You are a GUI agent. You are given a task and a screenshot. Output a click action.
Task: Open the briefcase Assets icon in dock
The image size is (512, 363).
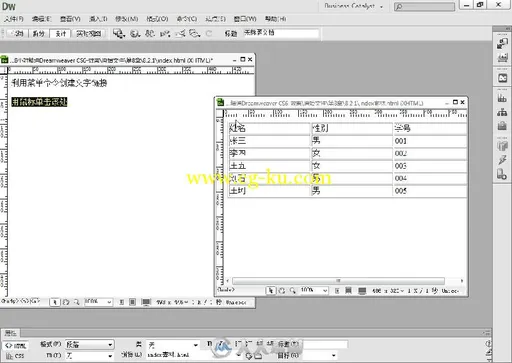tap(502, 126)
